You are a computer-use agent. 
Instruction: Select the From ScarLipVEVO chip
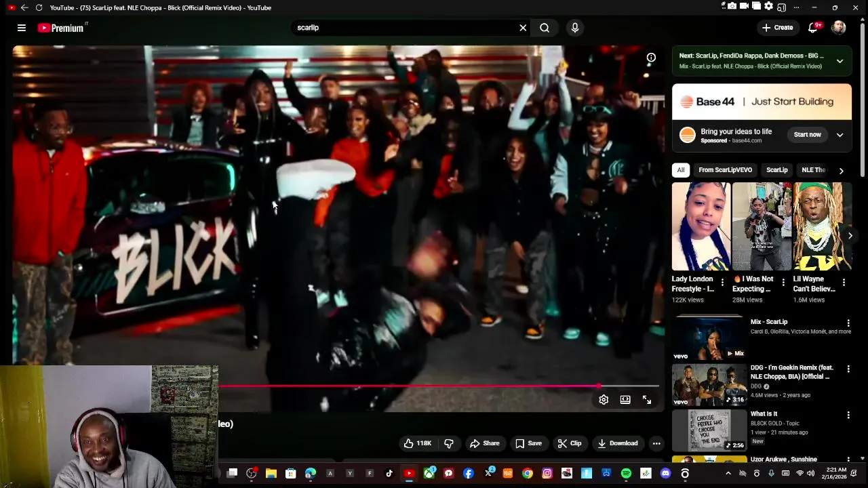point(725,170)
